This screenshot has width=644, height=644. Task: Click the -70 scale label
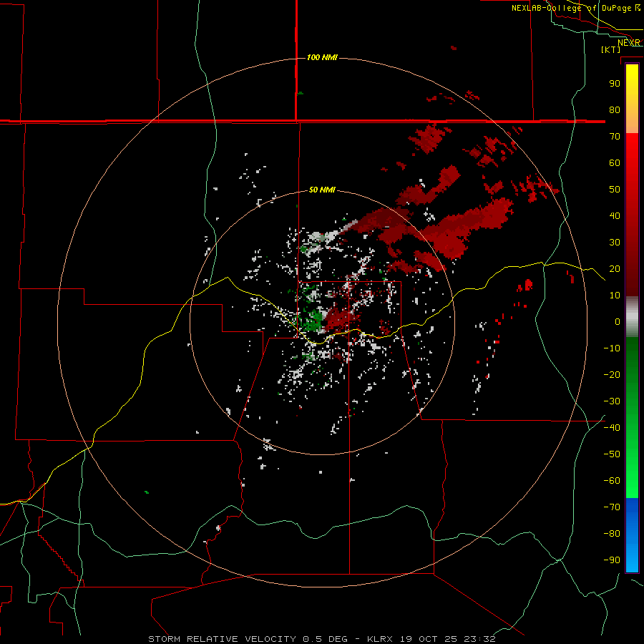(x=612, y=507)
